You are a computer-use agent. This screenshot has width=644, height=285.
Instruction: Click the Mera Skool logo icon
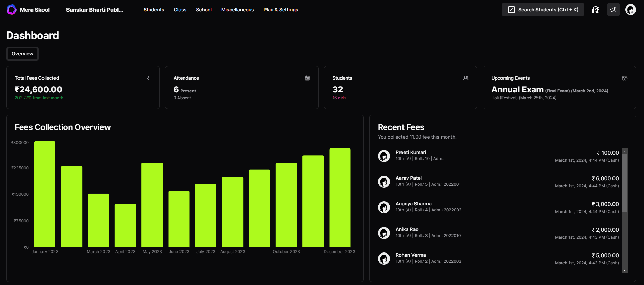(11, 10)
